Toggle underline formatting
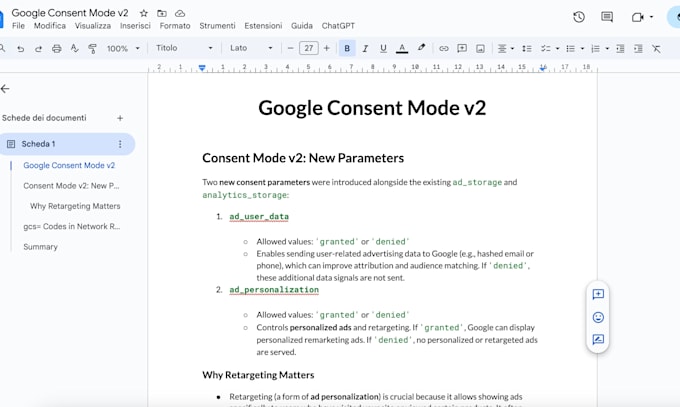 [383, 48]
